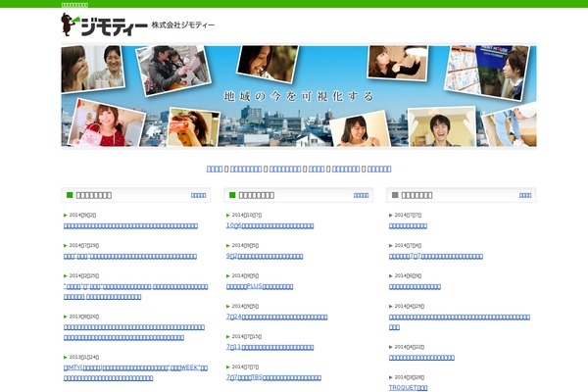This screenshot has width=588, height=392.
Task: Click the 地域の今を可視化する banner image
Action: pos(299,96)
